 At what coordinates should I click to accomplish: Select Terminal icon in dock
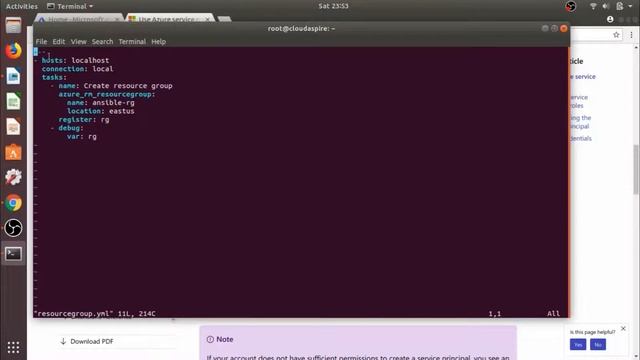(x=13, y=254)
